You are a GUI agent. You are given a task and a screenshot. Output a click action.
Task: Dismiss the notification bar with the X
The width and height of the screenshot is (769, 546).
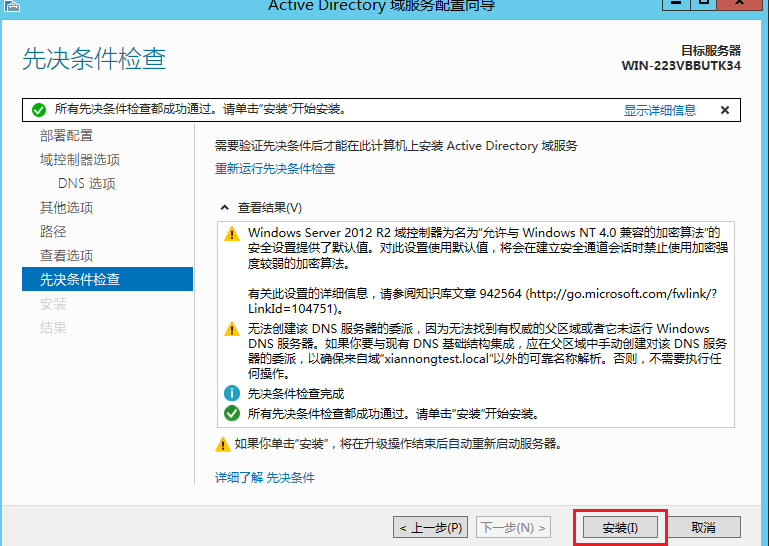click(725, 110)
